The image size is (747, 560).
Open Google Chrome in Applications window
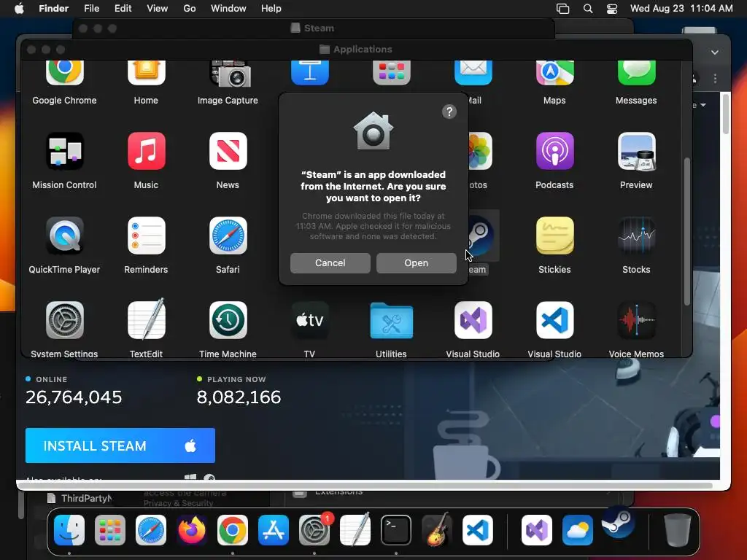point(64,73)
